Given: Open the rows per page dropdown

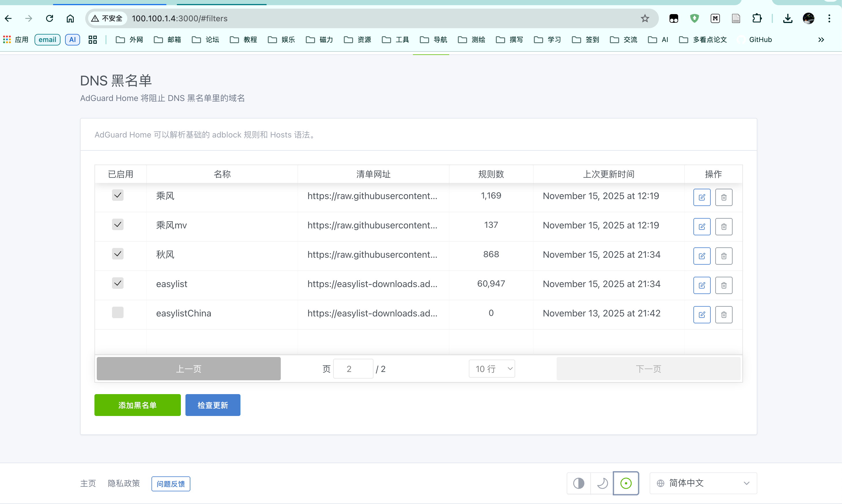Looking at the screenshot, I should (x=492, y=369).
